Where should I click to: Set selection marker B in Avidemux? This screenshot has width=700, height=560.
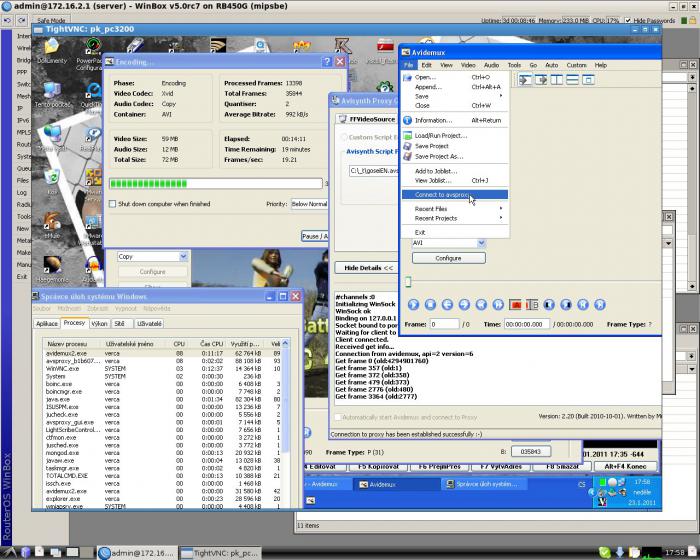click(532, 305)
